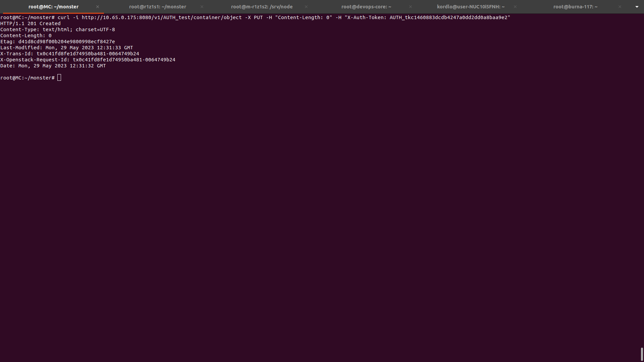The height and width of the screenshot is (362, 644).
Task: Go to the root@burna-117 tab
Action: pyautogui.click(x=575, y=7)
